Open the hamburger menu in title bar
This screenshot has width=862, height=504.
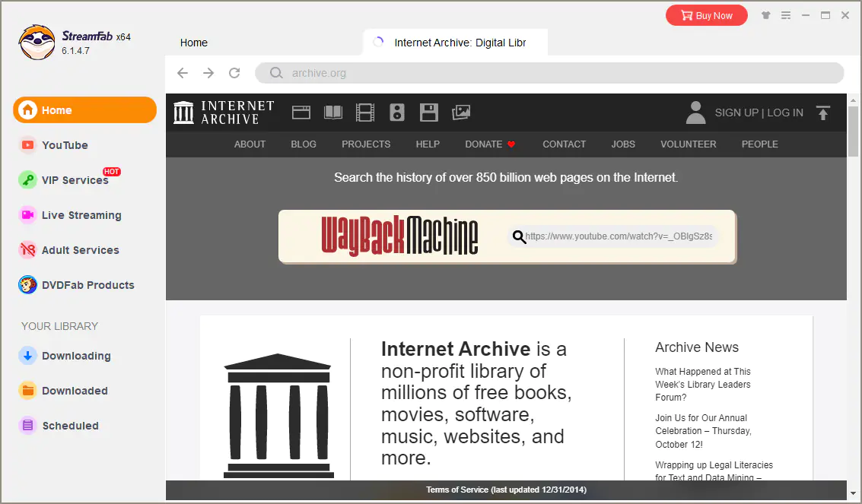[786, 15]
